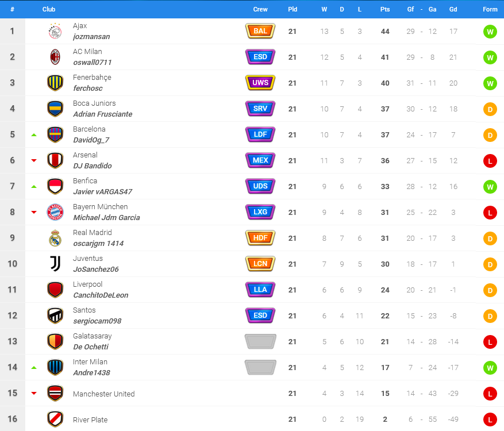
Task: Click the Juventus logo icon
Action: (x=55, y=264)
